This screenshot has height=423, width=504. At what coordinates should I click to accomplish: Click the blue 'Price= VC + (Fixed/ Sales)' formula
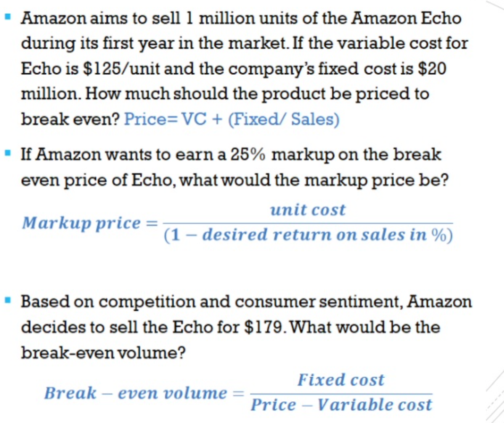232,119
